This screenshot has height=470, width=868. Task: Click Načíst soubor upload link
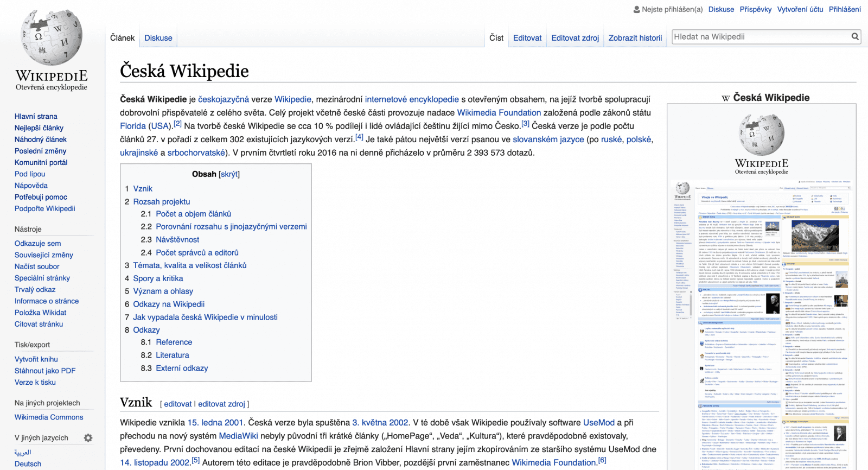37,266
